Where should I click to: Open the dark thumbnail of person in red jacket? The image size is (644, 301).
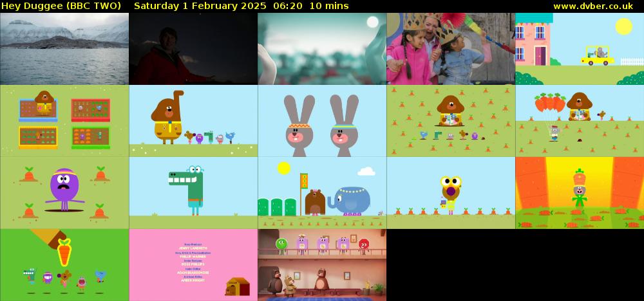(193, 49)
